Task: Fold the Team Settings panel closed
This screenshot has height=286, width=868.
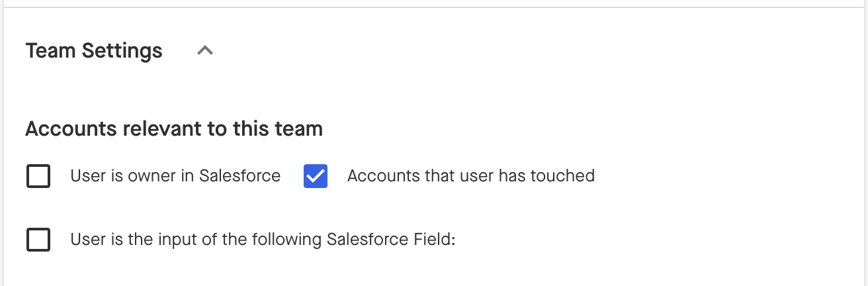Action: click(205, 50)
